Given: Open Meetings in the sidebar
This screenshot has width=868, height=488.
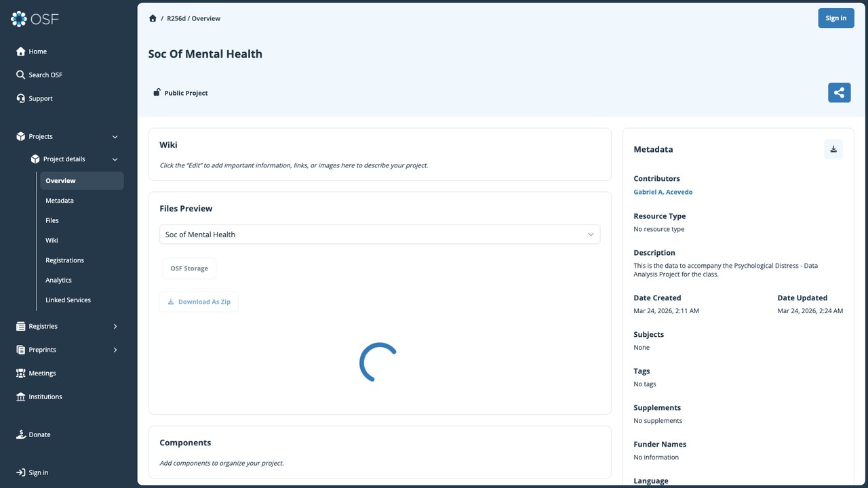Looking at the screenshot, I should click(36, 373).
